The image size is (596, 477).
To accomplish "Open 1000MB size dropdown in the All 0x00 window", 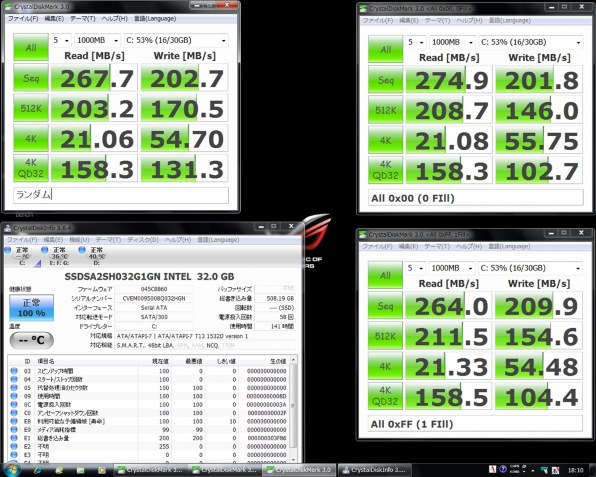I will point(452,42).
